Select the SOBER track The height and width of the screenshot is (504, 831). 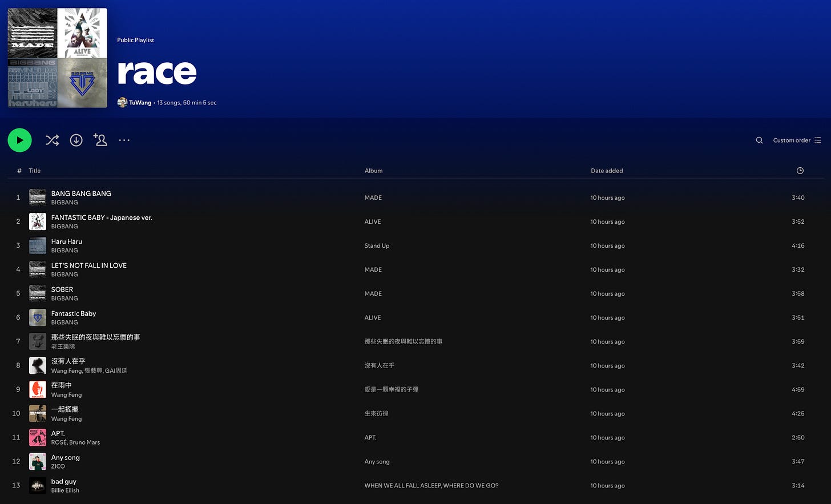click(62, 289)
